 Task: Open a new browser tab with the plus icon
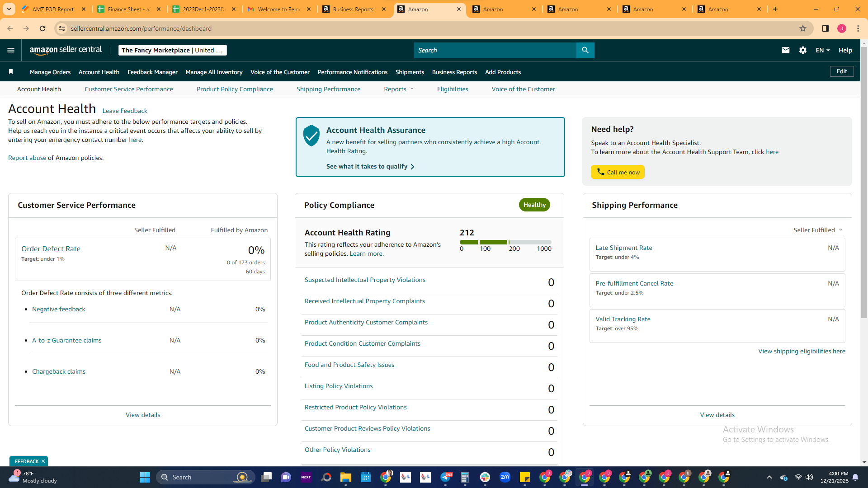775,9
